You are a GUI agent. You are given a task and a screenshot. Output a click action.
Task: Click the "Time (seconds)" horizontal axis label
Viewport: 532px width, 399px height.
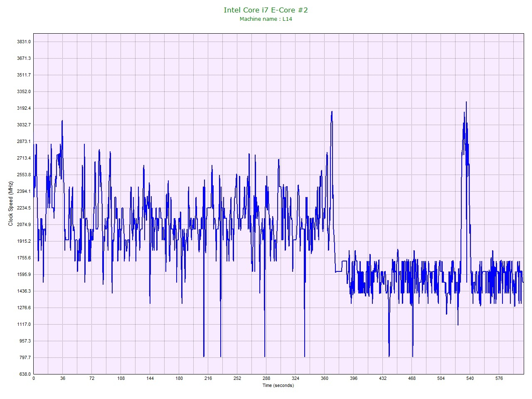[x=278, y=385]
